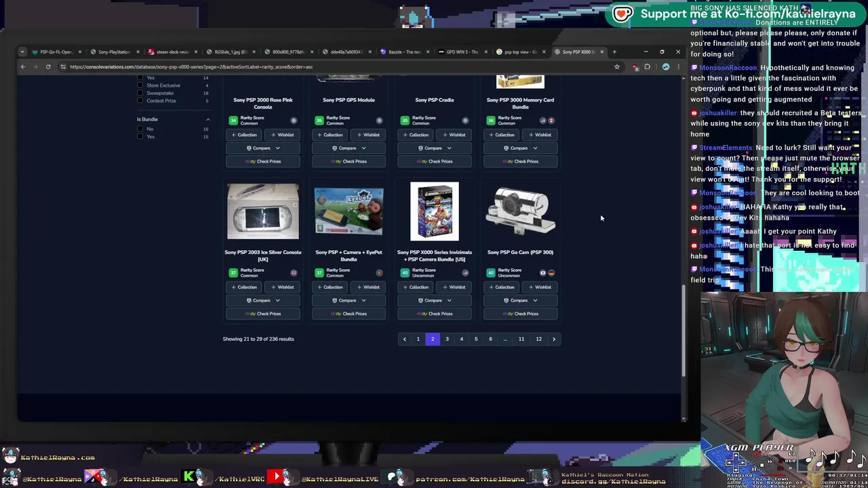Click the page vertical scrollbar thumb
The width and height of the screenshot is (868, 488).
click(684, 330)
